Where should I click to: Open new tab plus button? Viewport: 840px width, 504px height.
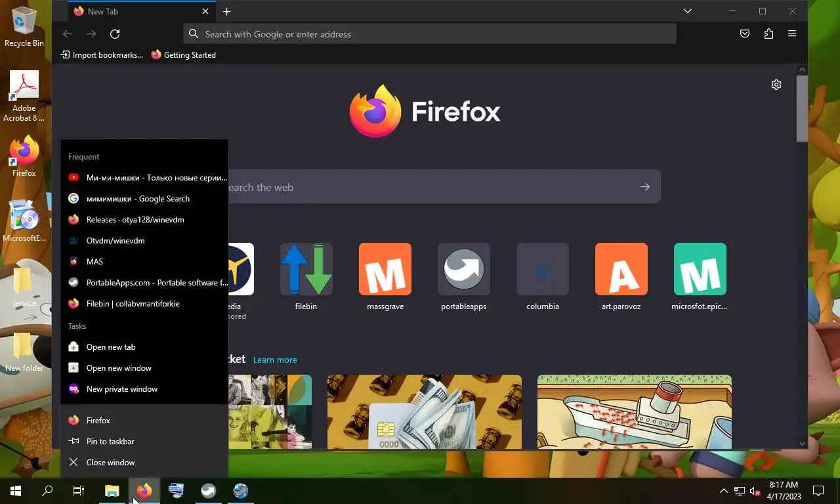pos(226,11)
